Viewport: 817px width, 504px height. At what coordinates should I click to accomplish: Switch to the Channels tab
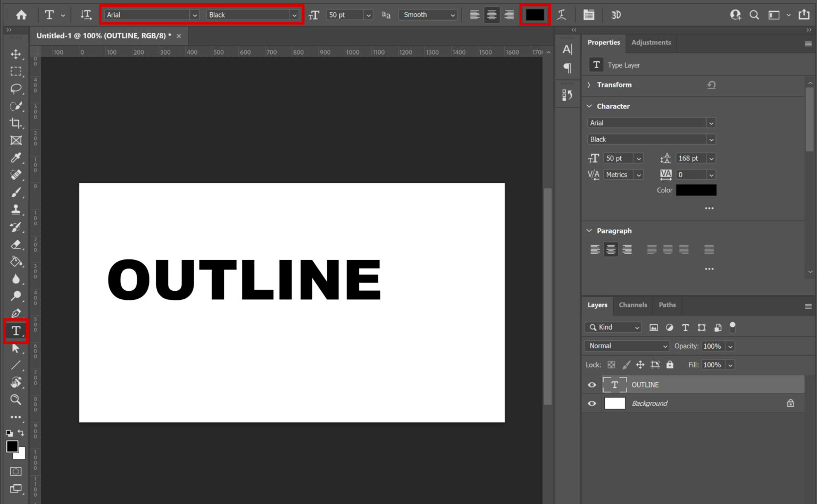(632, 305)
